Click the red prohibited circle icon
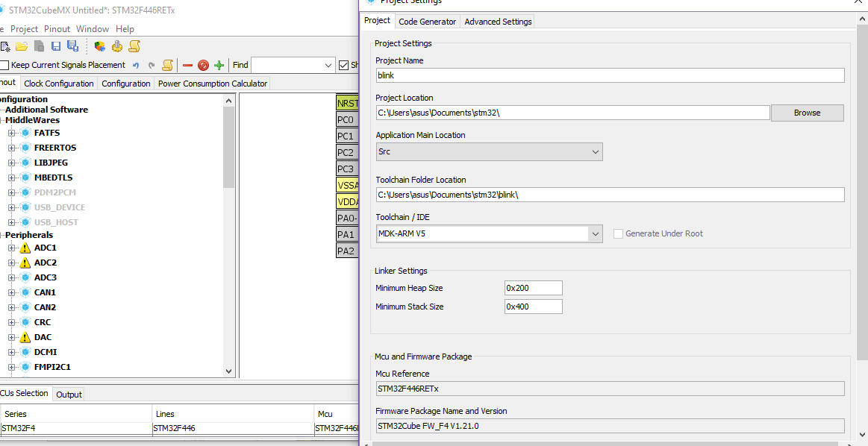868x446 pixels. (x=203, y=66)
